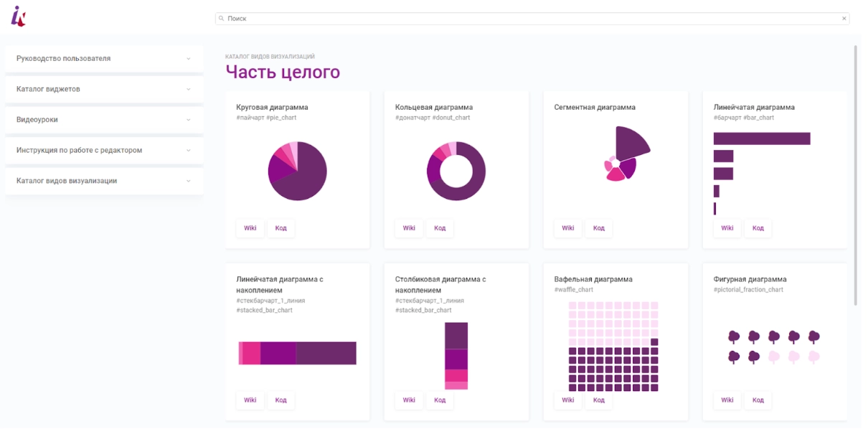Click the pie chart thumbnail
The height and width of the screenshot is (429, 868).
click(297, 171)
